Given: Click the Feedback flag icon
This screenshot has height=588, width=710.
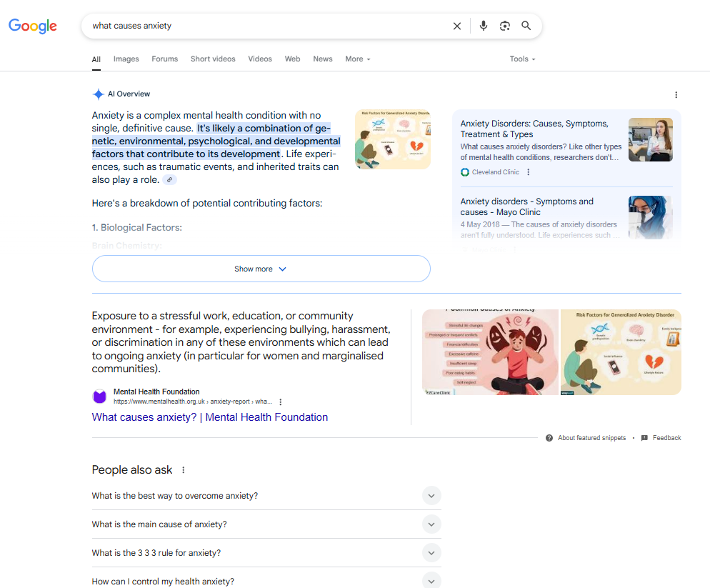Looking at the screenshot, I should (x=644, y=438).
